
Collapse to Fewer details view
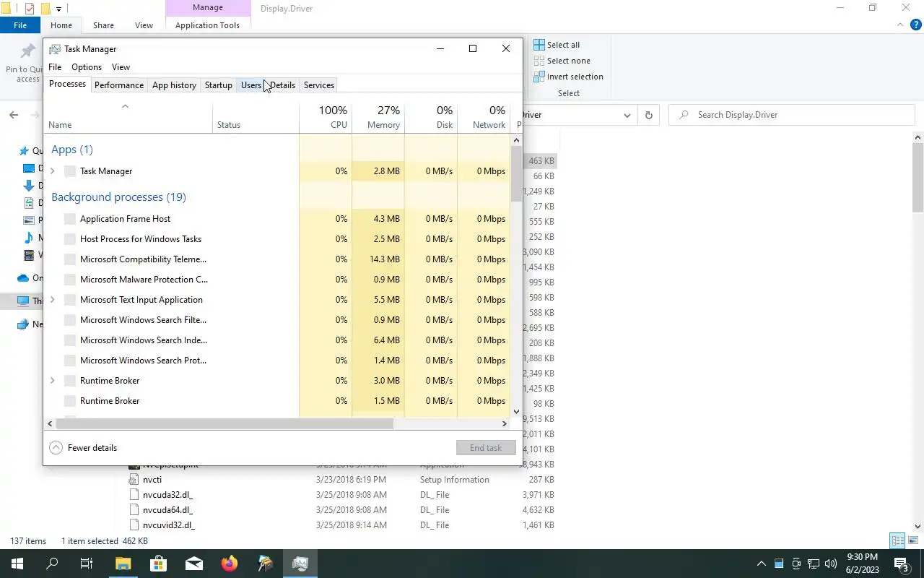coord(83,448)
